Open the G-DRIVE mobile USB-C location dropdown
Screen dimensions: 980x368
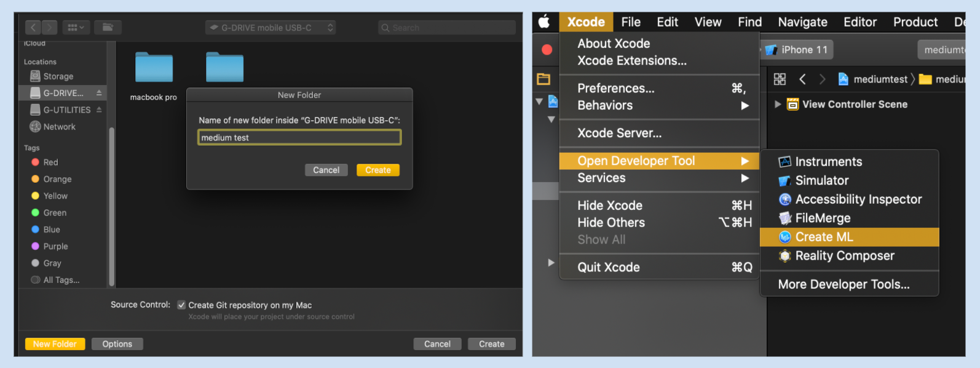pos(271,28)
